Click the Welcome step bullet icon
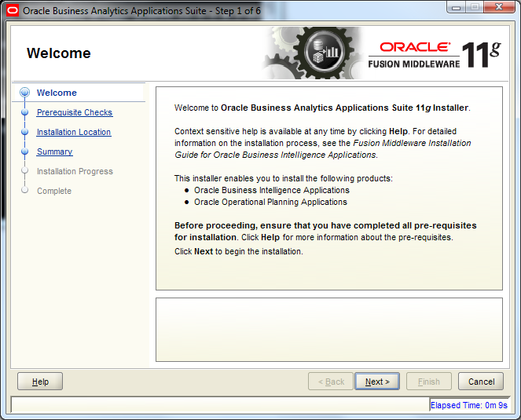Viewport: 521px width, 420px height. click(24, 93)
